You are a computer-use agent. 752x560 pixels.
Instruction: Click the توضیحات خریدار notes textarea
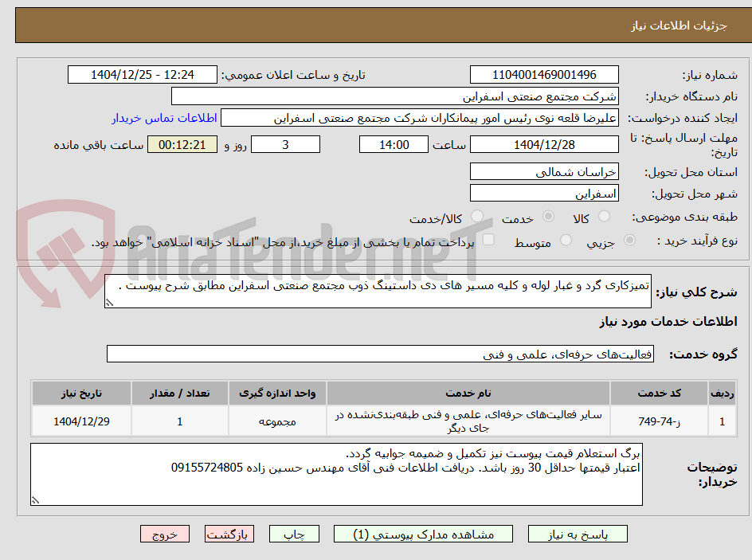tap(336, 474)
